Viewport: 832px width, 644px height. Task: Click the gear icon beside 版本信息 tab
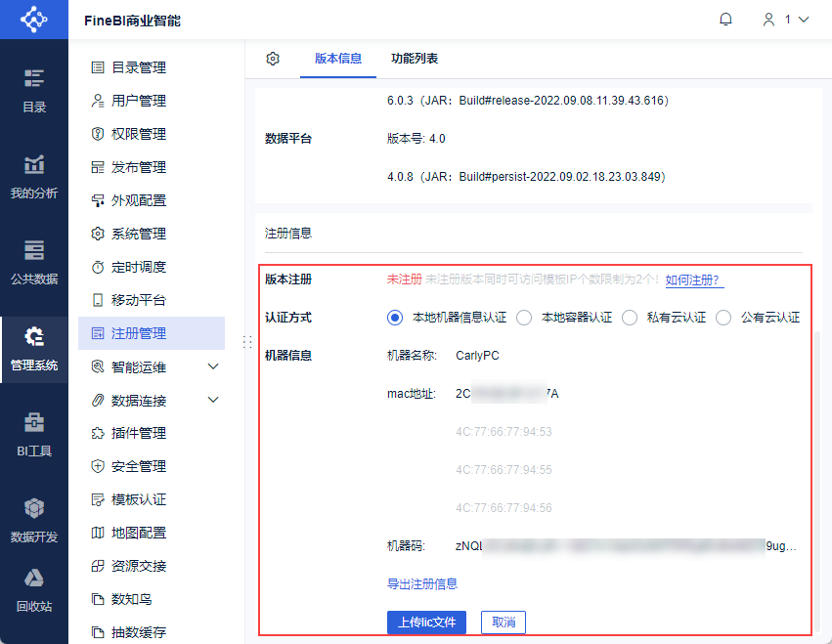pos(273,59)
